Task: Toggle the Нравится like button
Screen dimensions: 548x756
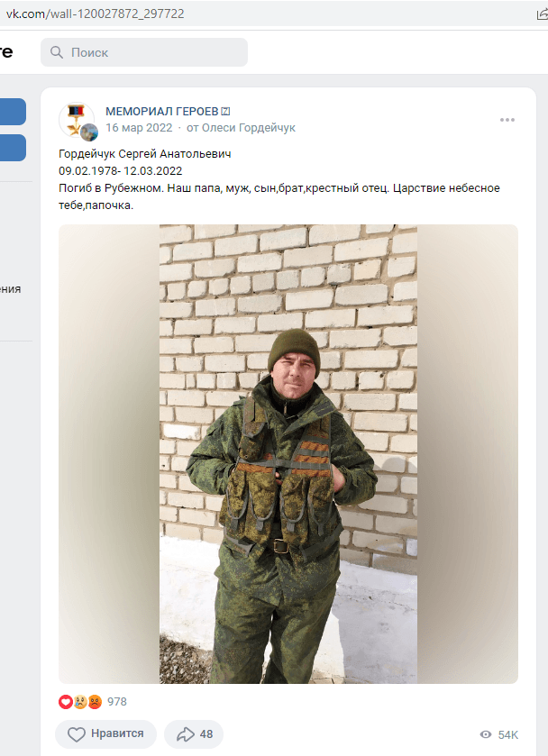Action: tap(105, 733)
